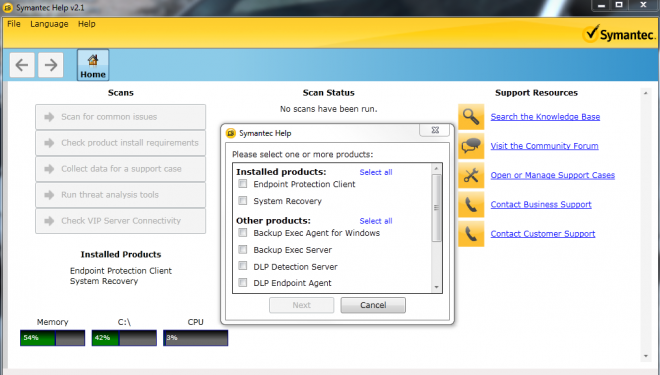Tick the System Recovery checkbox

[243, 200]
